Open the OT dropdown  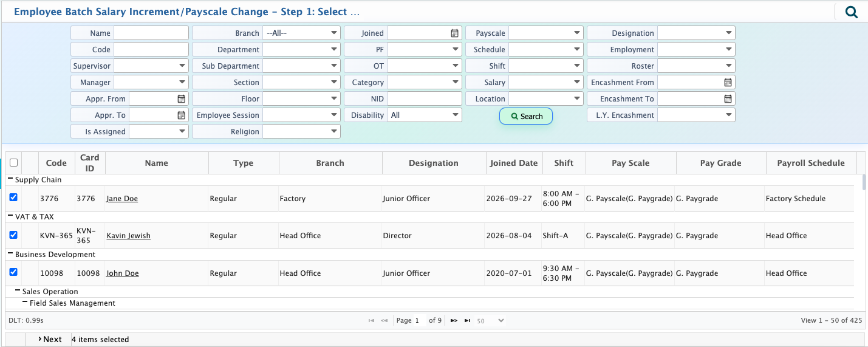pos(425,66)
